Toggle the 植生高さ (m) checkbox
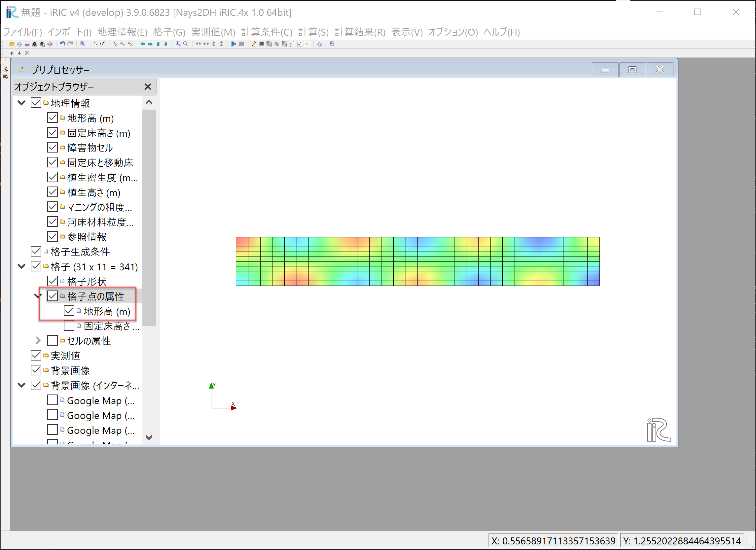 [52, 192]
